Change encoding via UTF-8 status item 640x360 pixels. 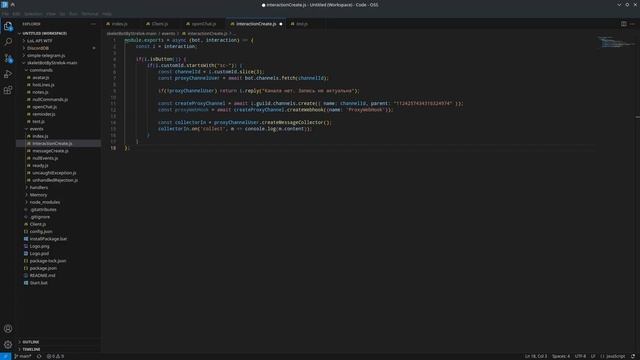(580, 356)
